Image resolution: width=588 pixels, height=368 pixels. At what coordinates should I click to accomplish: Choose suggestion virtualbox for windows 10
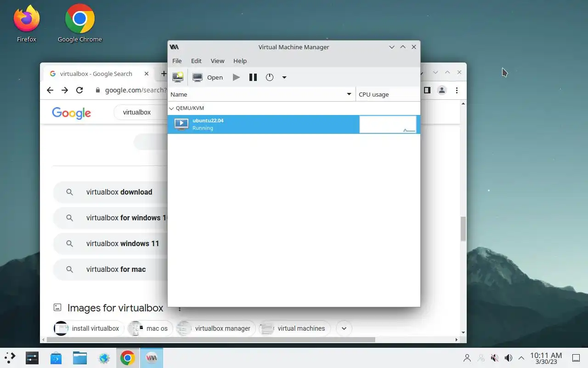click(110, 218)
